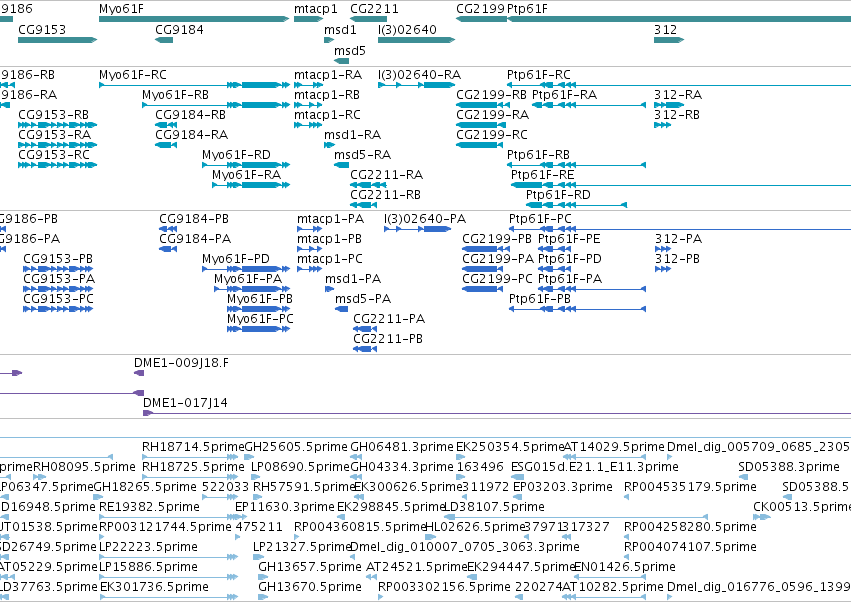This screenshot has height=602, width=851.
Task: Select the Ptp61F-RC transcript
Action: (679, 85)
